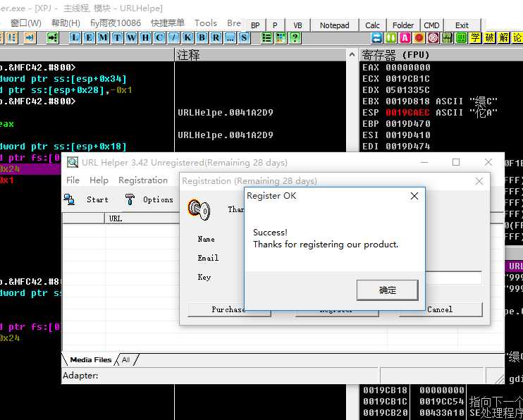Open the R references toolbar button
Screen dimensions: 523x420
click(216, 37)
